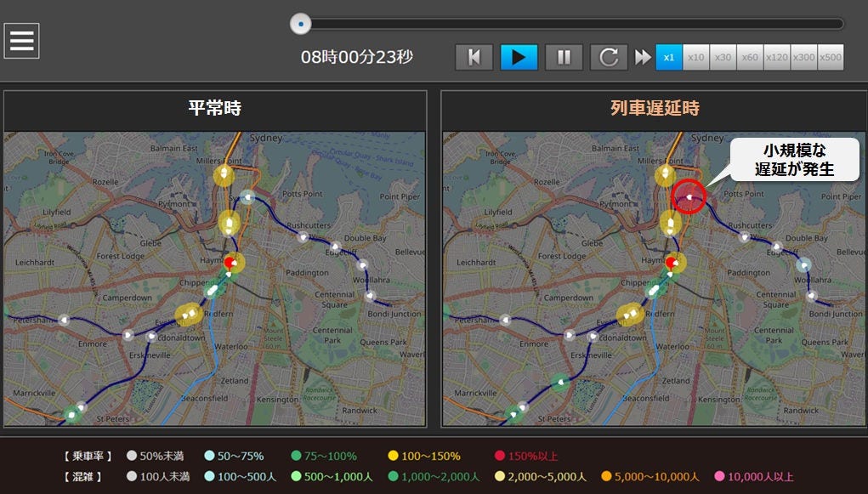Select the x500 speed button
The height and width of the screenshot is (494, 868).
(x=831, y=57)
